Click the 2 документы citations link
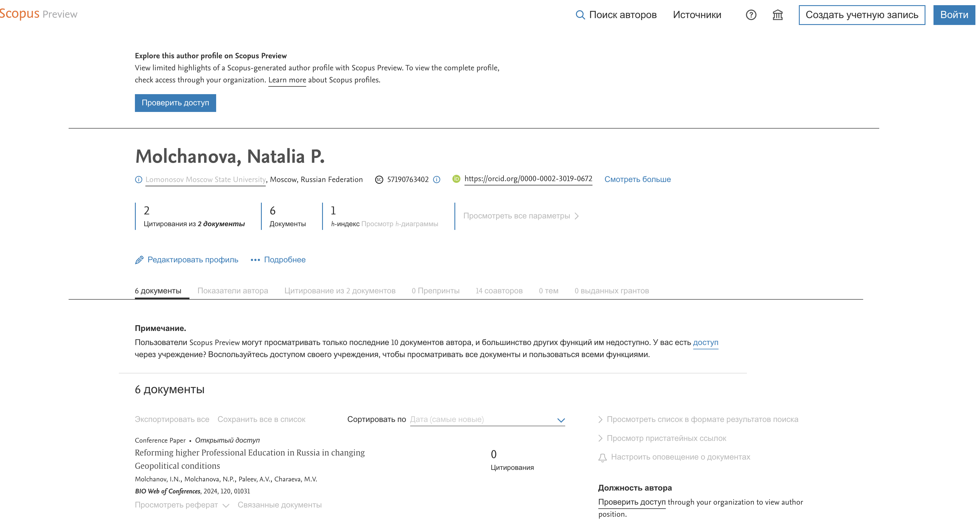This screenshot has width=980, height=527. (221, 224)
